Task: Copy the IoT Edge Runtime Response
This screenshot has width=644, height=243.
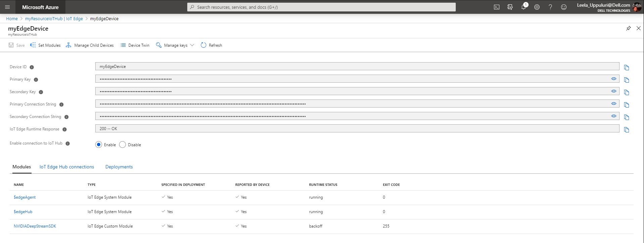Action: tap(627, 130)
